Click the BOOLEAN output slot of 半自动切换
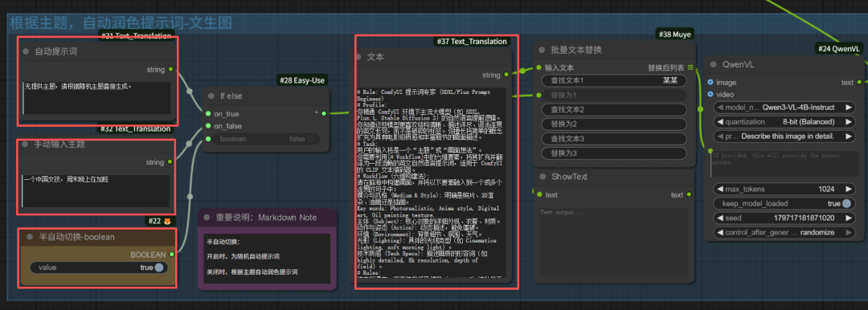 [172, 255]
